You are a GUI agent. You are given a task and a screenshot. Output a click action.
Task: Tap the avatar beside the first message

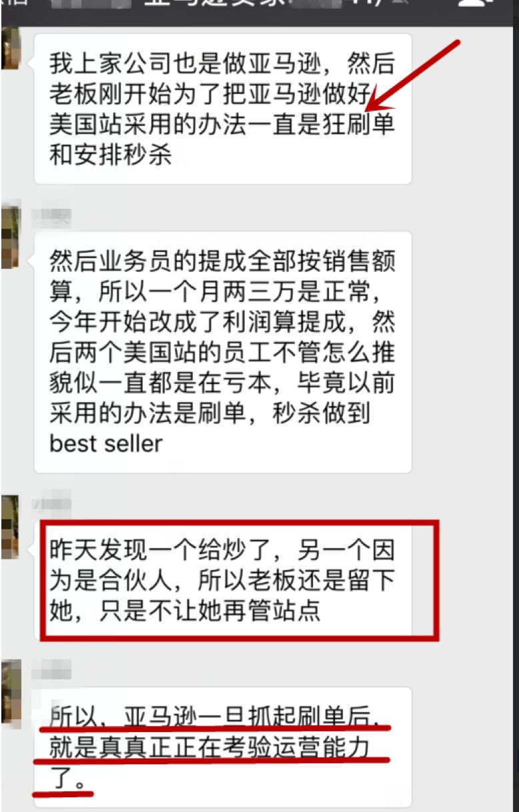(x=10, y=48)
